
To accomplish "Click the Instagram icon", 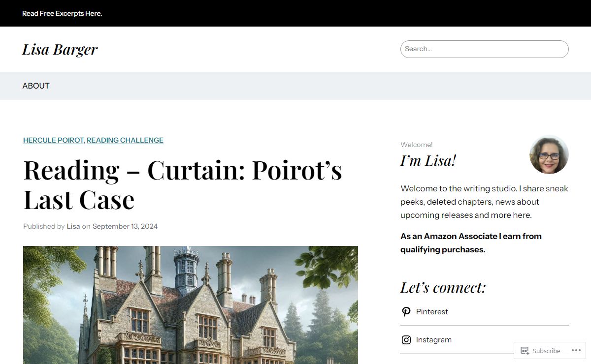I will point(406,340).
